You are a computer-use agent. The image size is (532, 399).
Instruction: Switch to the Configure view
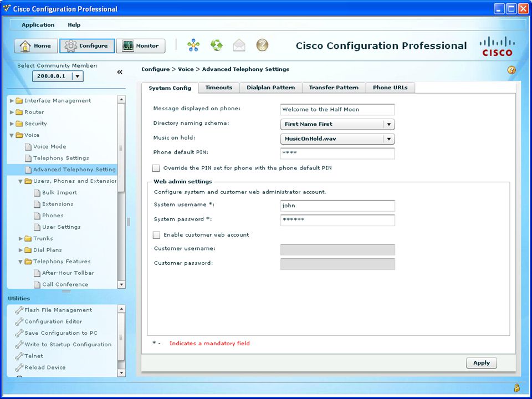(x=87, y=46)
